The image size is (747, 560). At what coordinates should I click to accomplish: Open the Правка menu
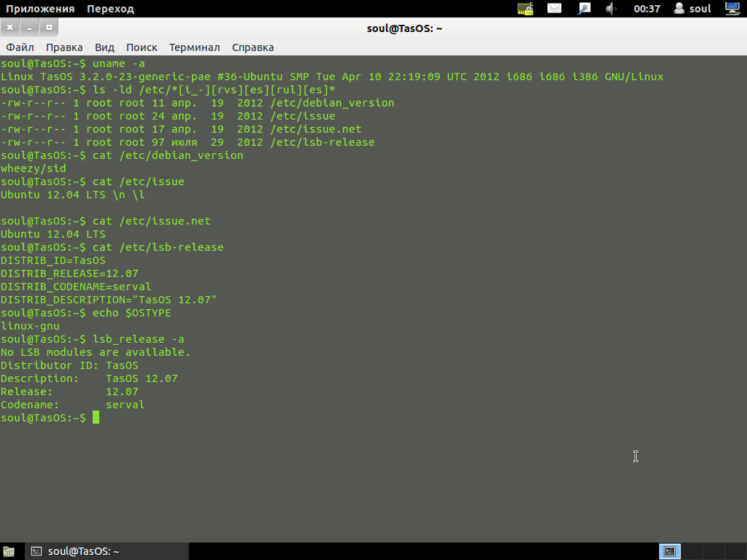(x=64, y=47)
